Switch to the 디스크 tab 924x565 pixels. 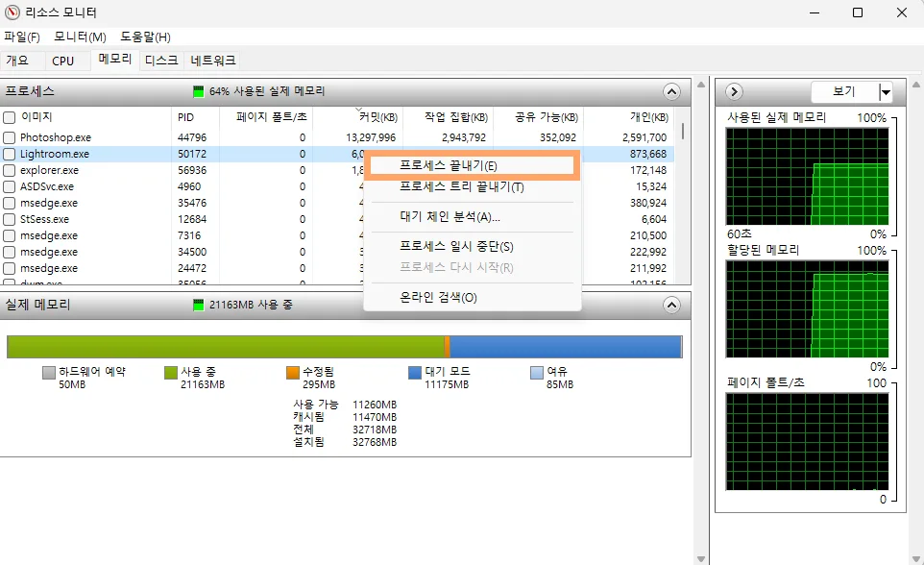tap(161, 60)
